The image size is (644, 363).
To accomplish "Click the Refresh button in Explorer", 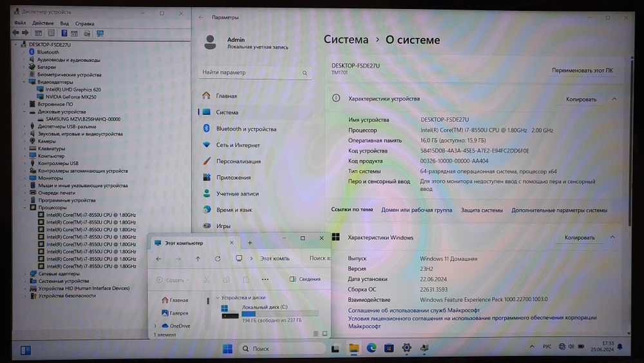I will point(218,259).
